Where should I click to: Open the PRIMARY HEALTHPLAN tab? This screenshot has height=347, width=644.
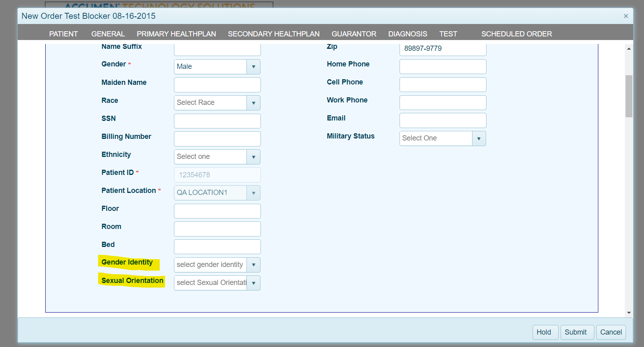coord(176,34)
